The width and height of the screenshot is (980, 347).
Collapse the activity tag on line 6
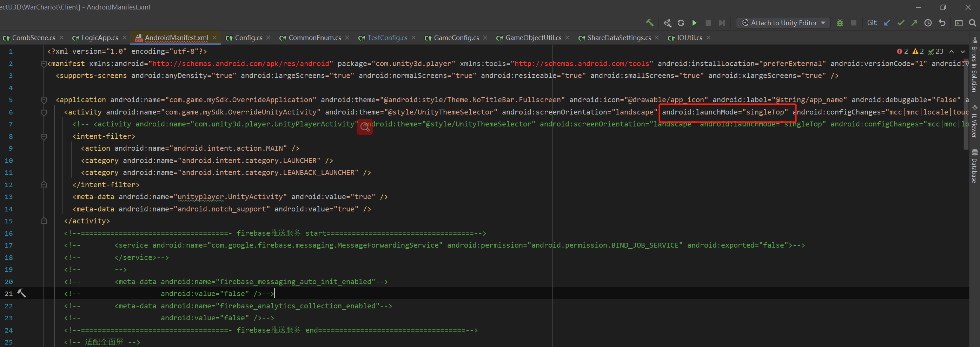pos(44,113)
